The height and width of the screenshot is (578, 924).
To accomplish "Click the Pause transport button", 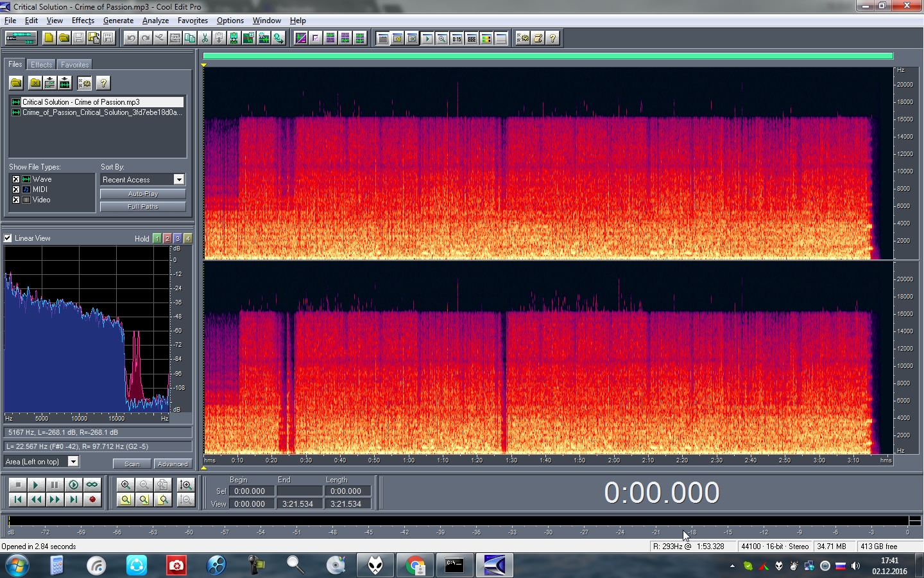I will (55, 485).
